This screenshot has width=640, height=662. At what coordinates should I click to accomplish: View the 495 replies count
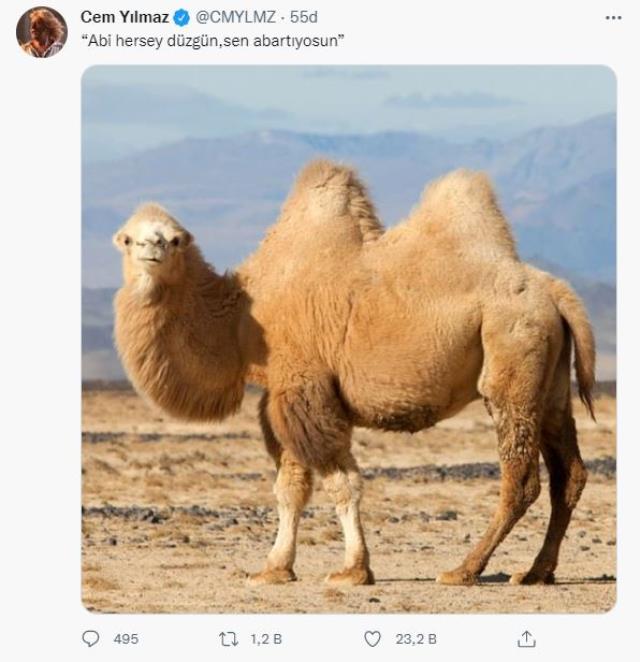click(x=126, y=639)
